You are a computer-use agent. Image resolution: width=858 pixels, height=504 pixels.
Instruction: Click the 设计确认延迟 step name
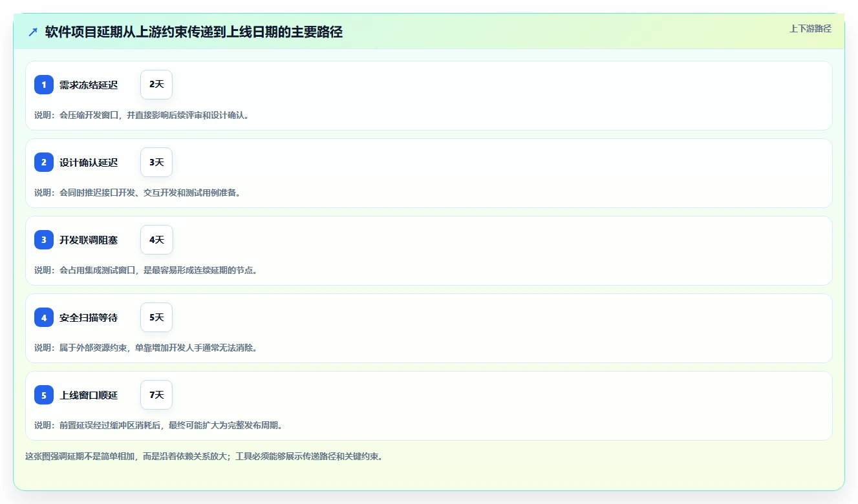[x=89, y=162]
